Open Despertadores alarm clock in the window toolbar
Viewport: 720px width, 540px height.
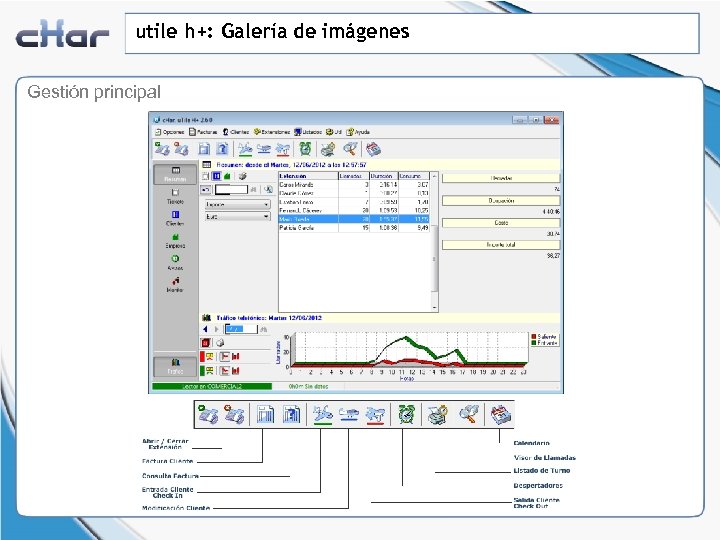[x=305, y=149]
